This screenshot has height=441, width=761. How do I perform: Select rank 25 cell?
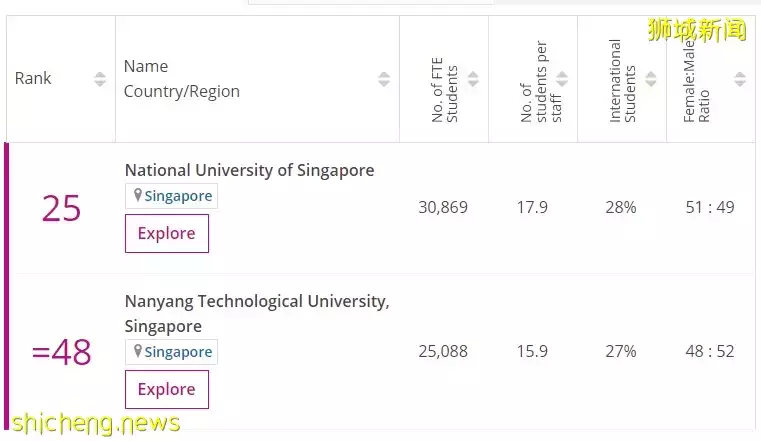click(61, 208)
